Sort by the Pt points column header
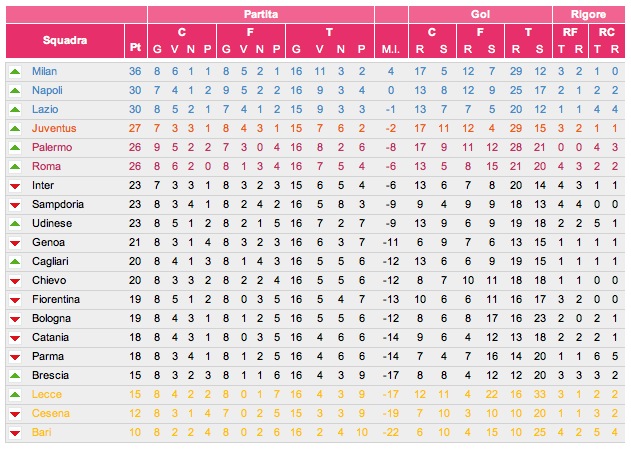 (x=135, y=48)
